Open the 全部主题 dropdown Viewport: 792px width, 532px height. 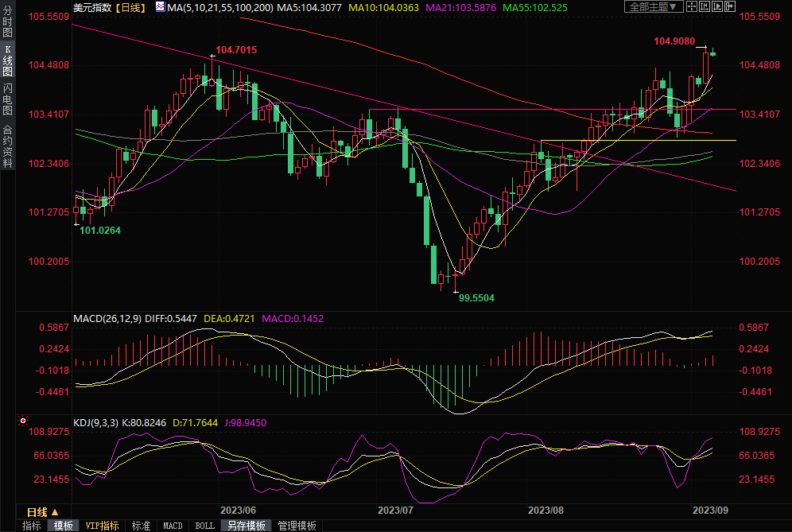click(654, 7)
